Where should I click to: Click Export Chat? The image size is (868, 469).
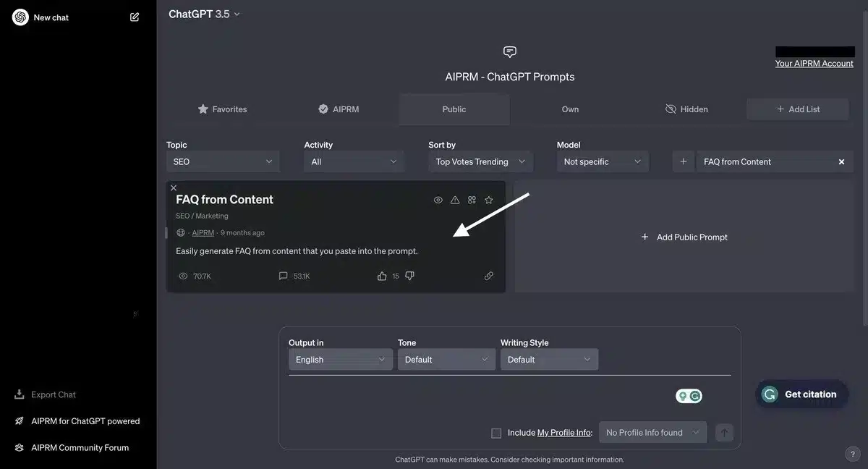click(45, 394)
